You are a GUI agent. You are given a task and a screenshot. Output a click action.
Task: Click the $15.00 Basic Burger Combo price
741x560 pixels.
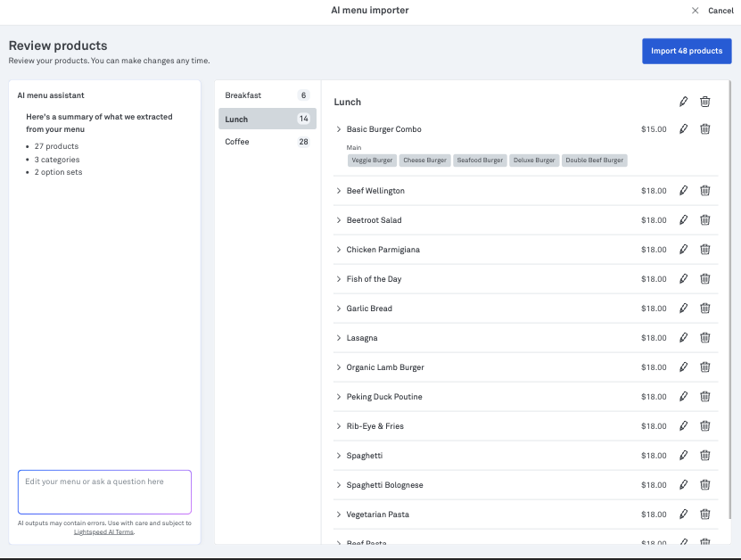coord(654,129)
